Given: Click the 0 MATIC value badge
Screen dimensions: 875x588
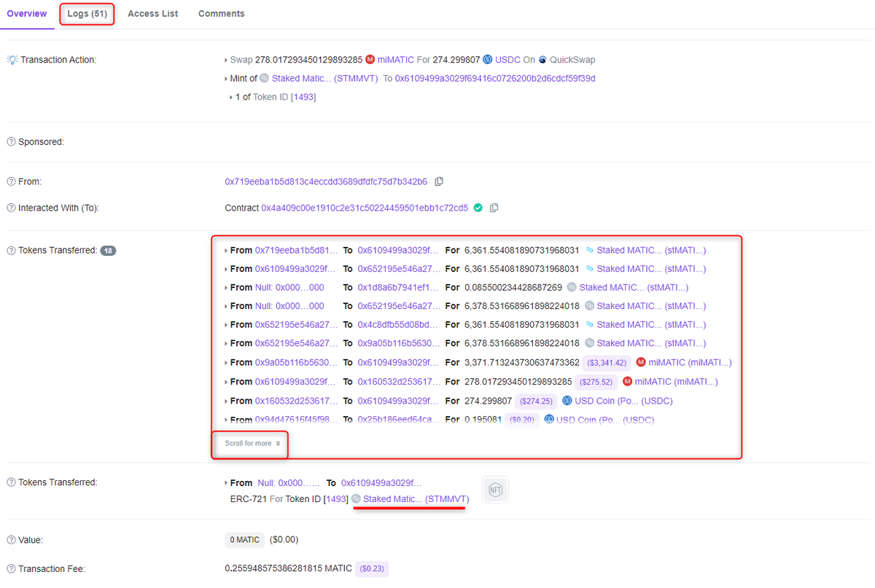Looking at the screenshot, I should (x=244, y=540).
